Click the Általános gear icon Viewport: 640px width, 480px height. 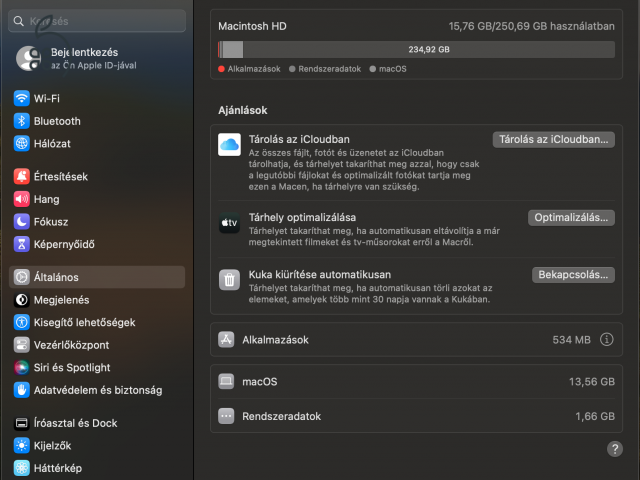[22, 277]
